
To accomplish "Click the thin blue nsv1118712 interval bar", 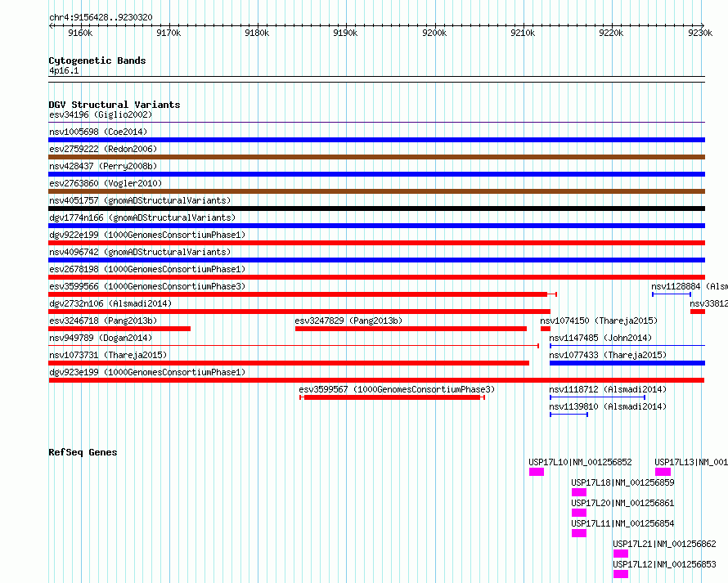I will [598, 397].
